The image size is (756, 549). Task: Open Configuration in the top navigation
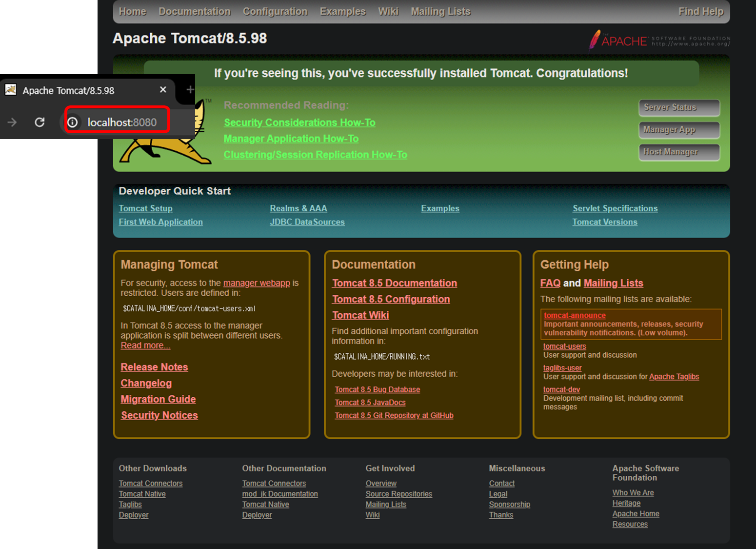pyautogui.click(x=275, y=11)
